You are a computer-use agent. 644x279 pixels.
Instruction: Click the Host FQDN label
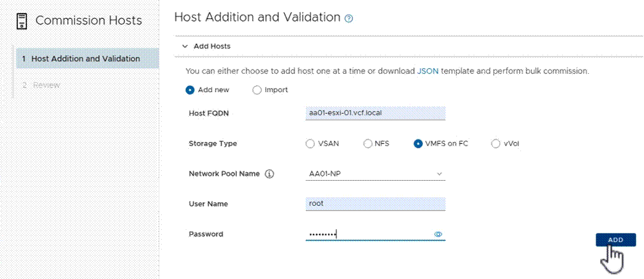pos(209,113)
